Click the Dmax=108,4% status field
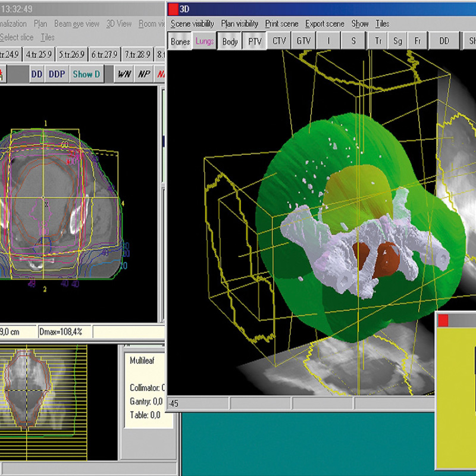The image size is (476, 476). (x=65, y=332)
